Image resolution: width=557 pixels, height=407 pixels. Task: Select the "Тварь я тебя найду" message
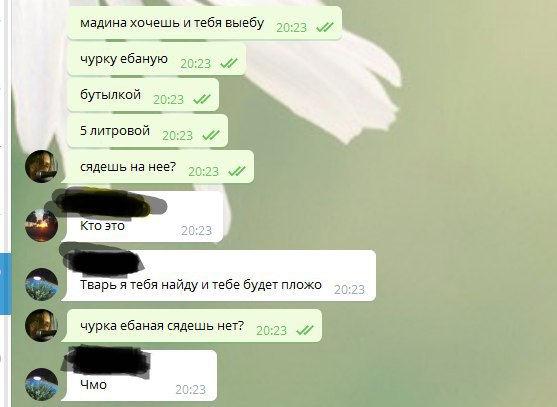click(x=219, y=276)
